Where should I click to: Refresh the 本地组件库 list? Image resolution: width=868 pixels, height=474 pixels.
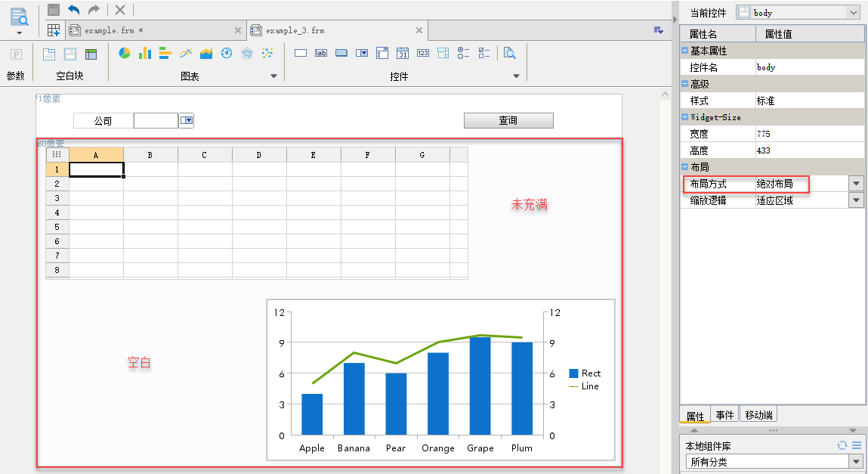point(842,445)
